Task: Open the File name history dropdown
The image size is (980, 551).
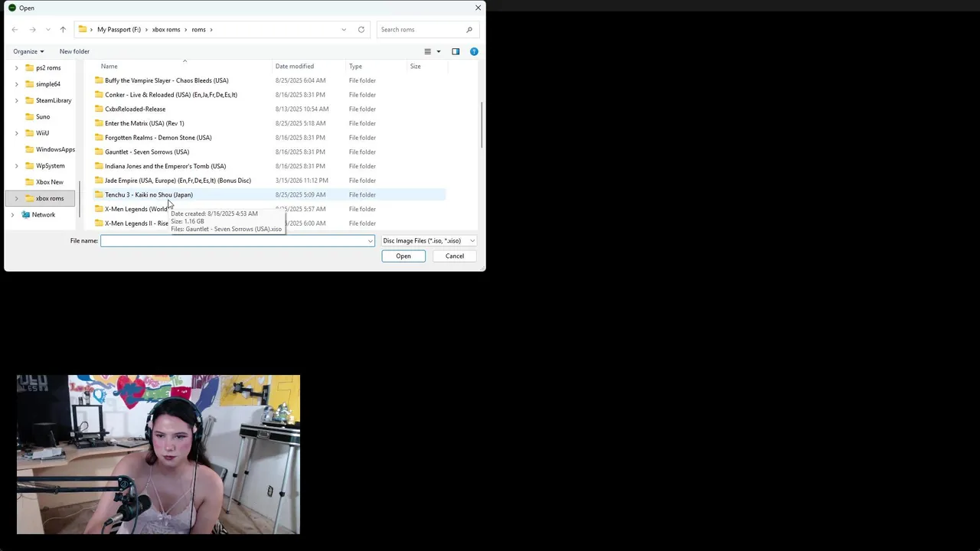Action: pyautogui.click(x=371, y=241)
